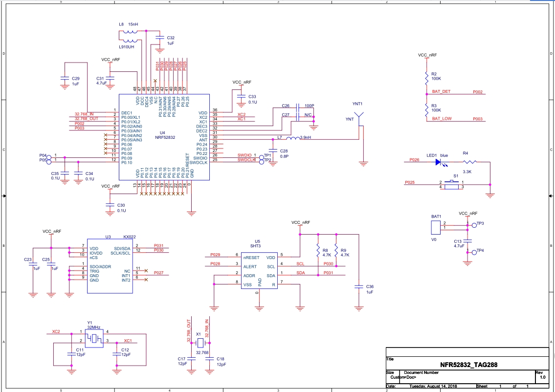Image resolution: width=555 pixels, height=392 pixels.
Task: Select the SCL net label at U5
Action: 300,264
